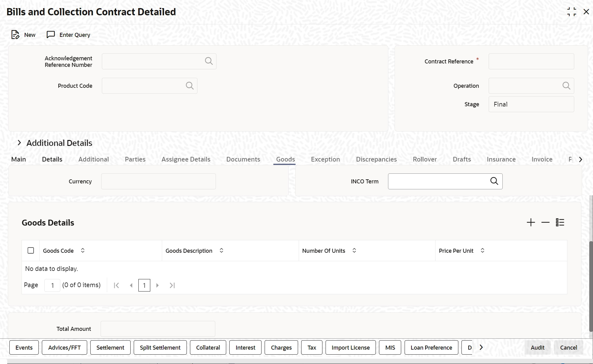This screenshot has width=593, height=364.
Task: Sort by Goods Code column
Action: pyautogui.click(x=82, y=251)
